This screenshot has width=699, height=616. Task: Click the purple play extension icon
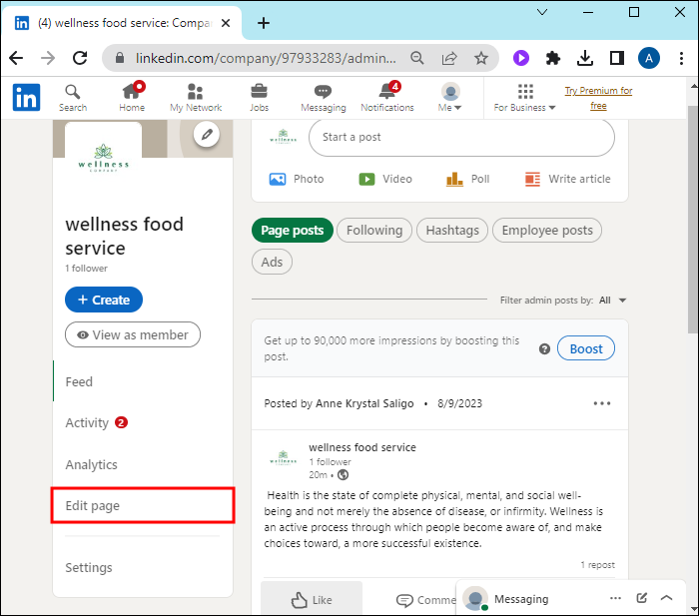pos(520,58)
